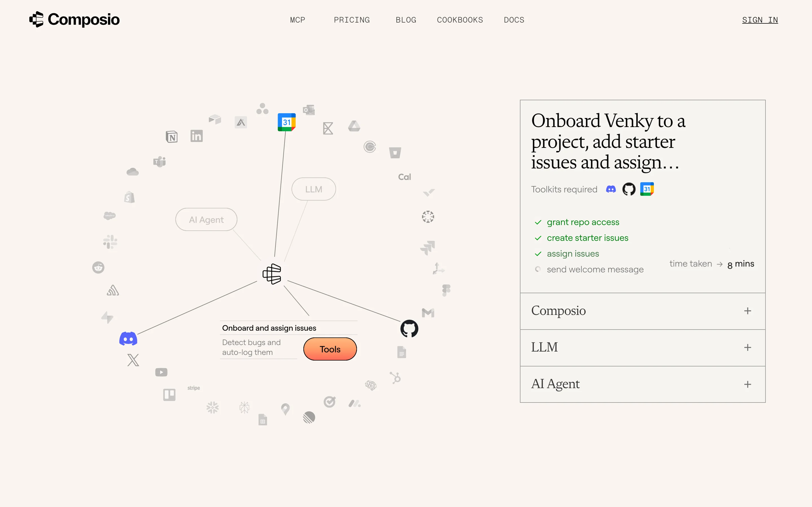Screen dimensions: 812x507
Task: Select the Google Calendar icon in the diagram
Action: point(286,122)
